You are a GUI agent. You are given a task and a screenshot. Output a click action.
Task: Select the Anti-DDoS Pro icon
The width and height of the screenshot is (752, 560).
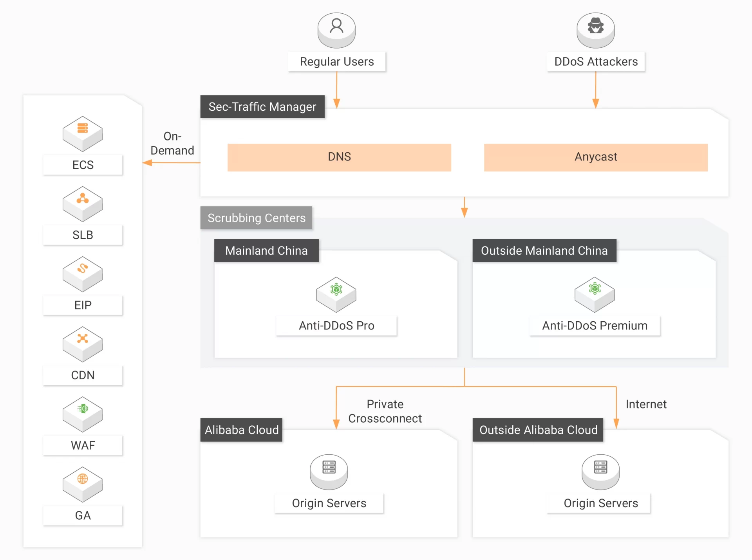coord(336,295)
